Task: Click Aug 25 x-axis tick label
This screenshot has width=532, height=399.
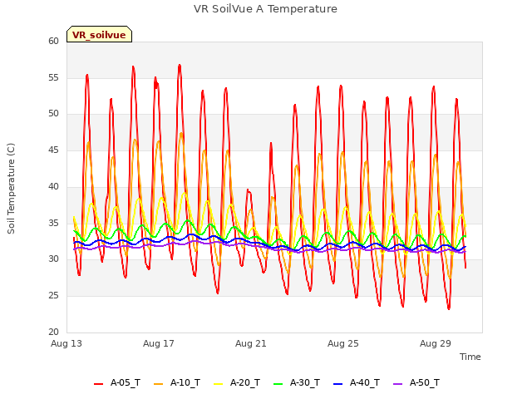Action: tap(343, 343)
